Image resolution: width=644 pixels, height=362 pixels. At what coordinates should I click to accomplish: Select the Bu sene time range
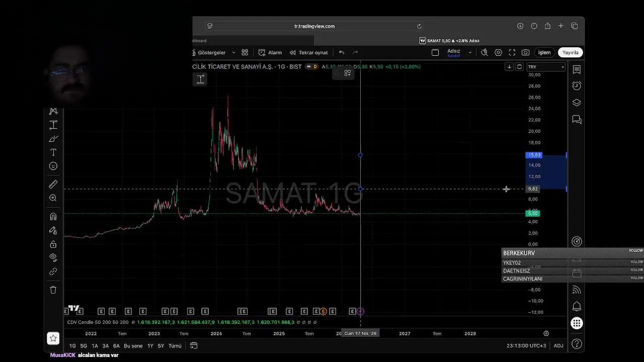tap(133, 346)
